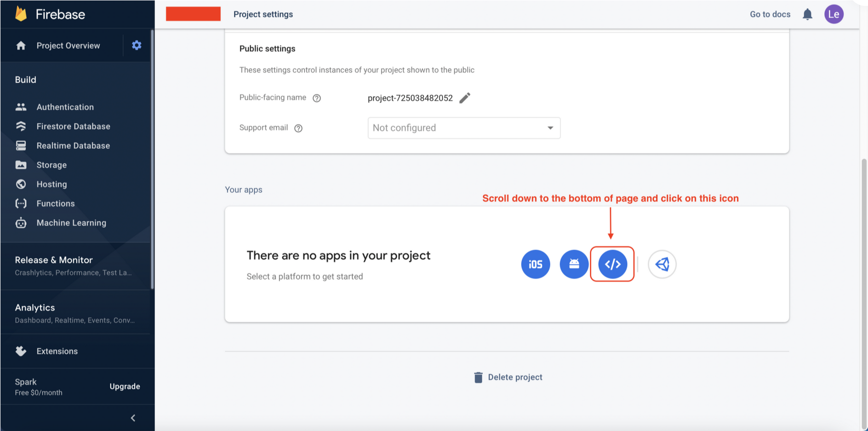The height and width of the screenshot is (431, 868).
Task: Click the Project settings title
Action: 263,14
